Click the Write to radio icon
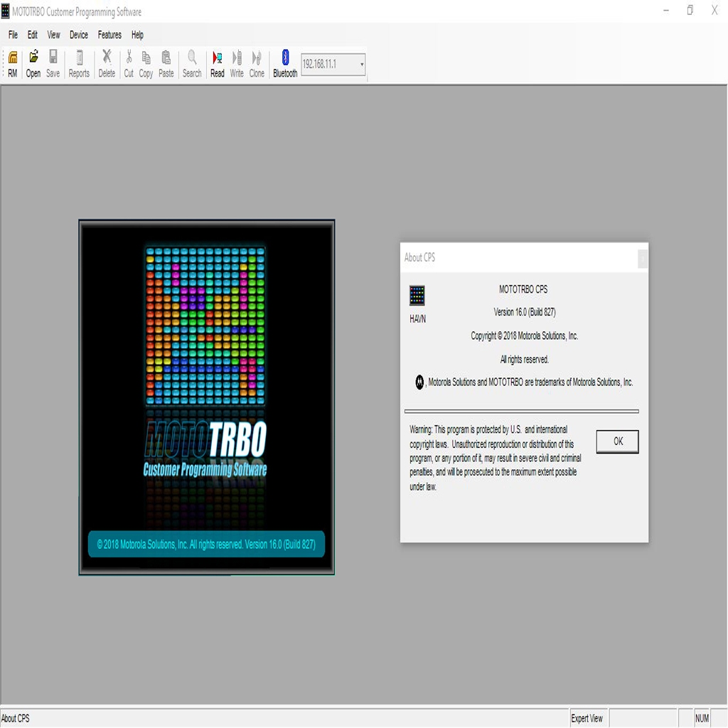Image resolution: width=728 pixels, height=728 pixels. [x=237, y=64]
